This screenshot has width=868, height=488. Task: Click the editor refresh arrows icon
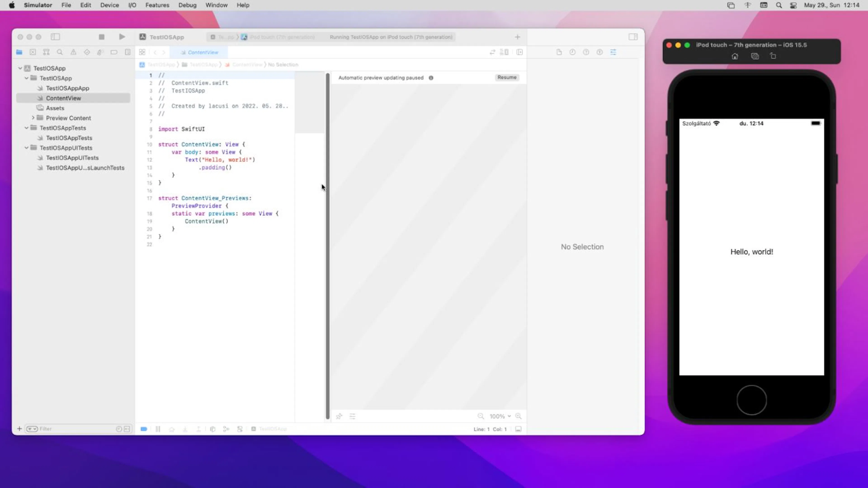493,52
